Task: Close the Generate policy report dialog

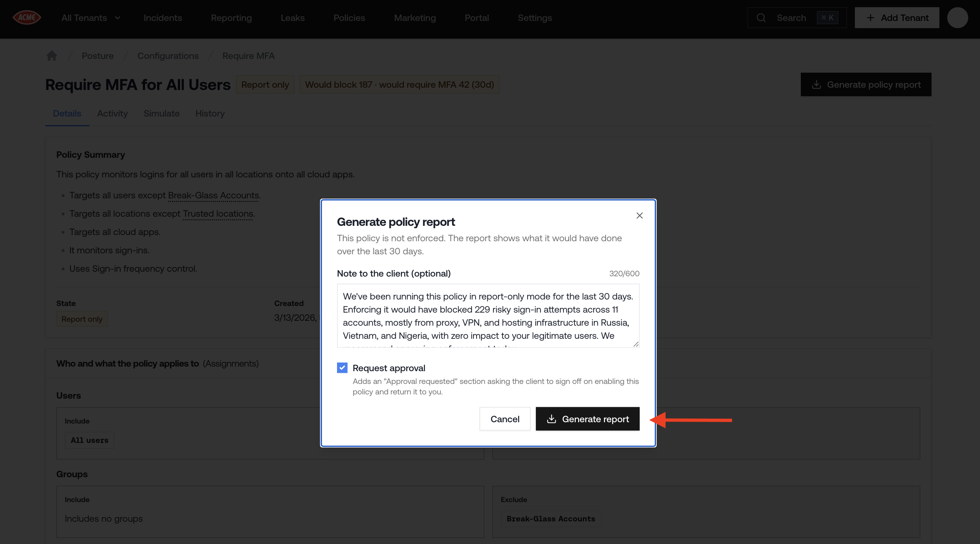Action: [x=639, y=216]
